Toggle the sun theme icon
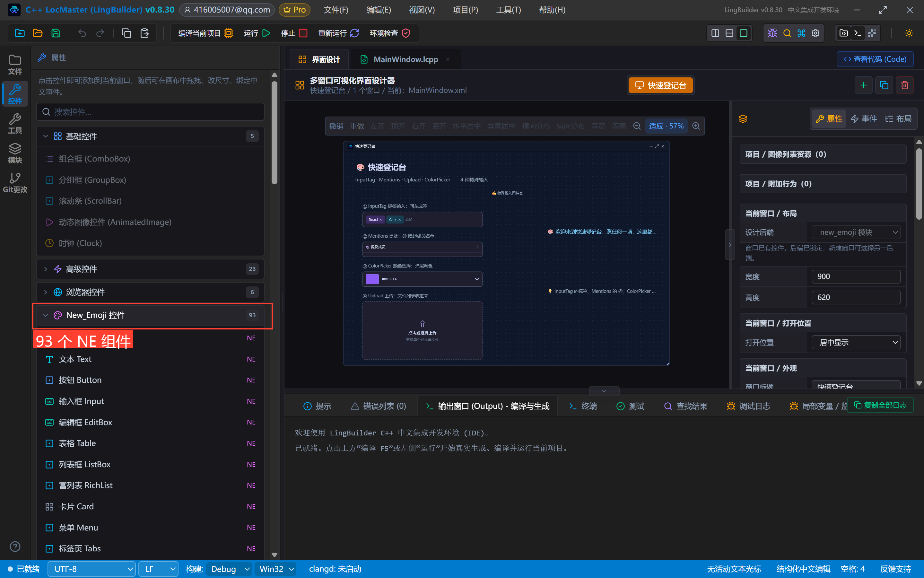Screen dimensions: 924x578 pos(909,33)
